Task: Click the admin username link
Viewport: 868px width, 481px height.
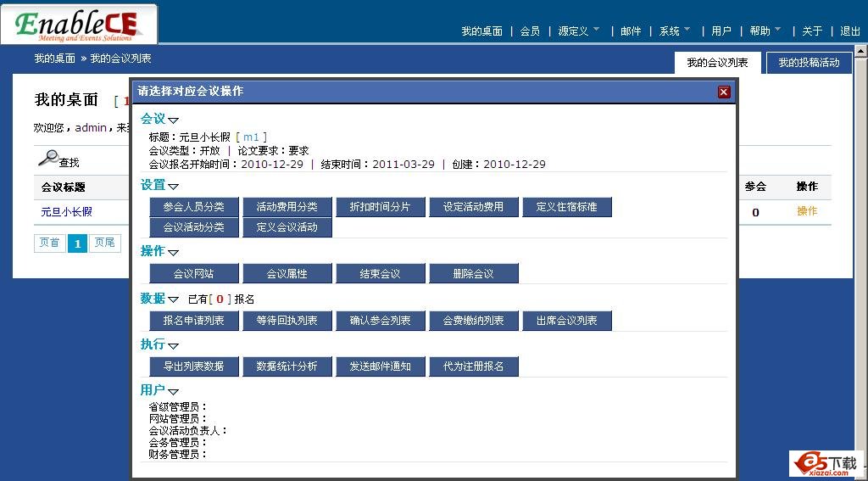Action: point(91,127)
